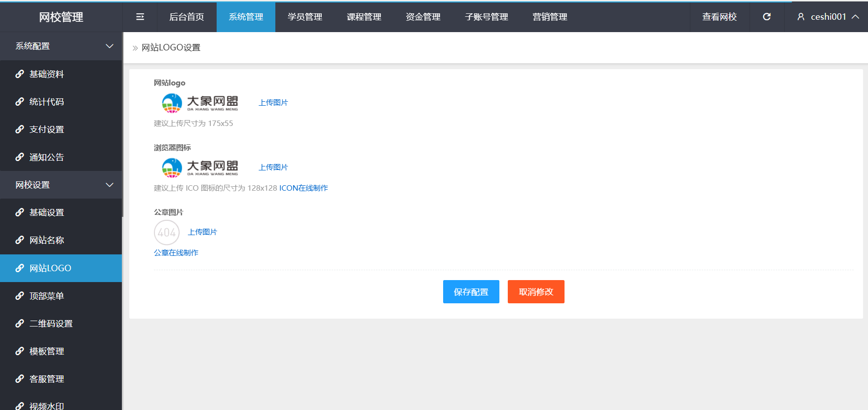Click the 404 公章 placeholder image

(x=167, y=232)
